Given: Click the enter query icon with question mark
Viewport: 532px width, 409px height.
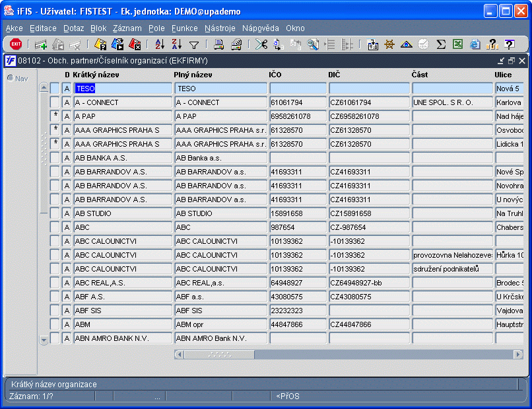Looking at the screenshot, I should point(100,44).
